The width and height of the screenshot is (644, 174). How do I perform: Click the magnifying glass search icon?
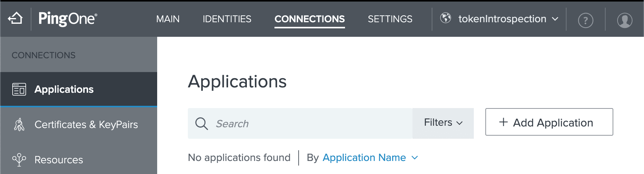point(201,123)
